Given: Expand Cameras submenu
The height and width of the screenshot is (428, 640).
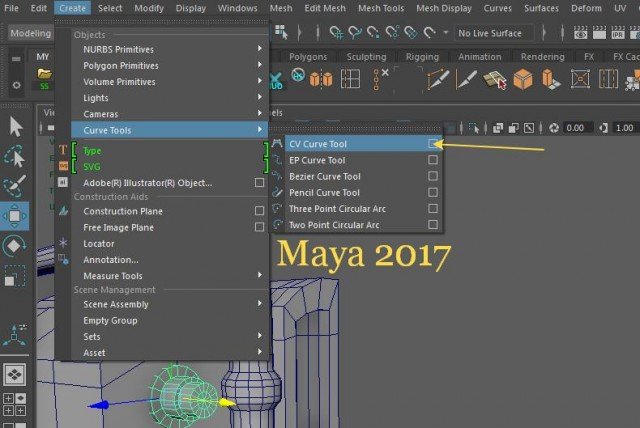Looking at the screenshot, I should (260, 113).
